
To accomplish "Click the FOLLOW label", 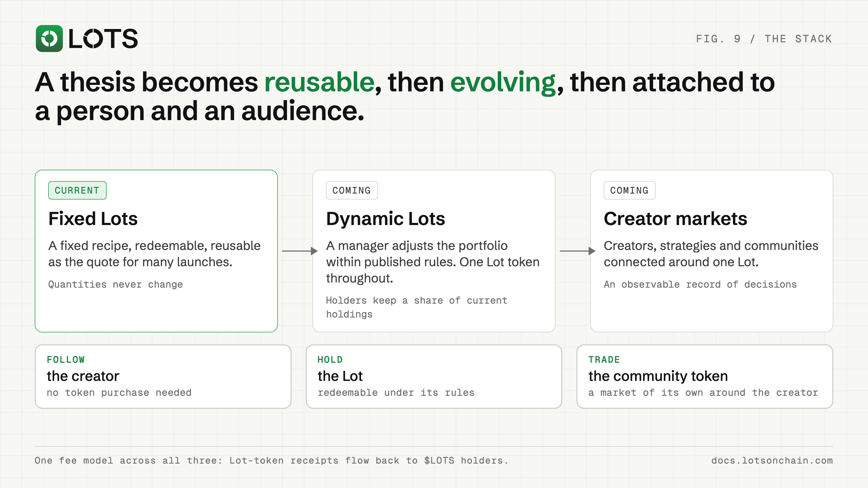I will coord(66,359).
